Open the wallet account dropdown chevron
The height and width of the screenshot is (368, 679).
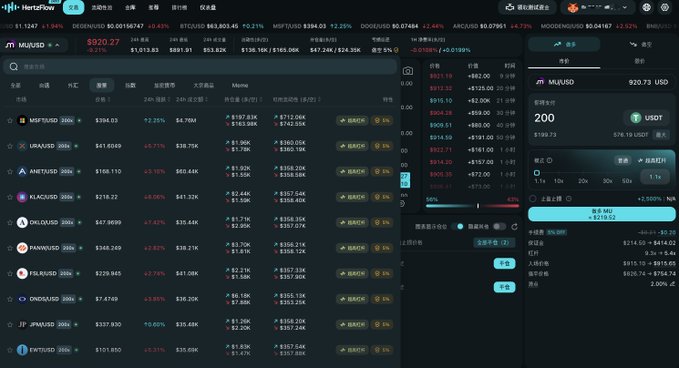tap(624, 7)
